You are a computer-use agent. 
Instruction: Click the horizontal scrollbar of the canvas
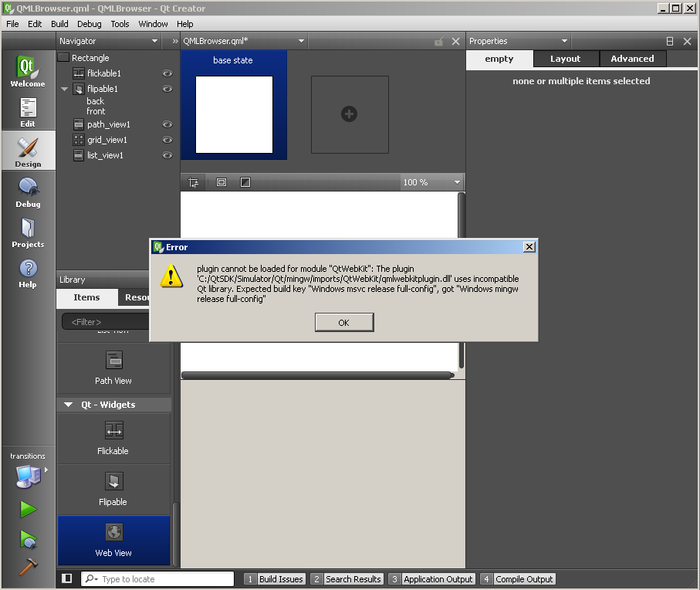(x=316, y=375)
